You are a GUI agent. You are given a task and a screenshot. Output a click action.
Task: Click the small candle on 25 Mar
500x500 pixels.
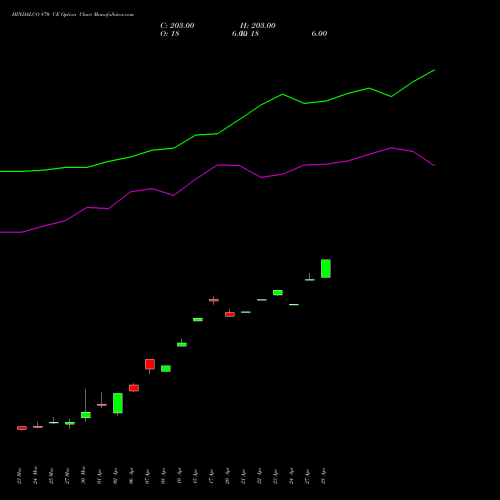point(54,422)
